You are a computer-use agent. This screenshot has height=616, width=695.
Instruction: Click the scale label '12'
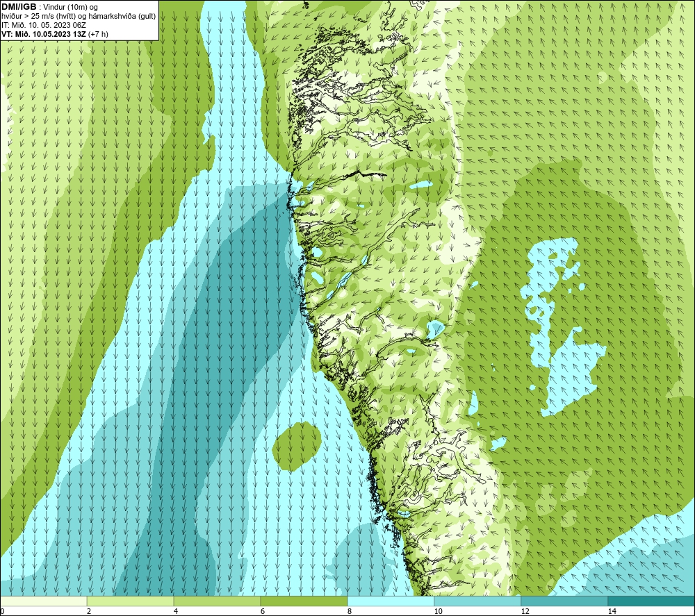pyautogui.click(x=525, y=612)
